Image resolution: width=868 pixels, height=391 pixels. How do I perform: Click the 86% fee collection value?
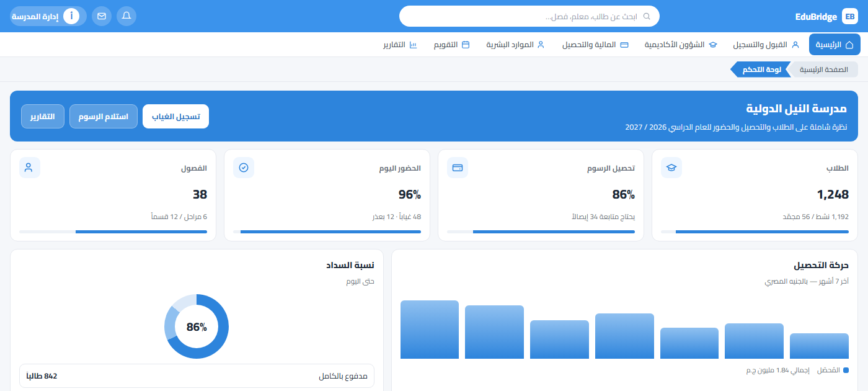(623, 194)
